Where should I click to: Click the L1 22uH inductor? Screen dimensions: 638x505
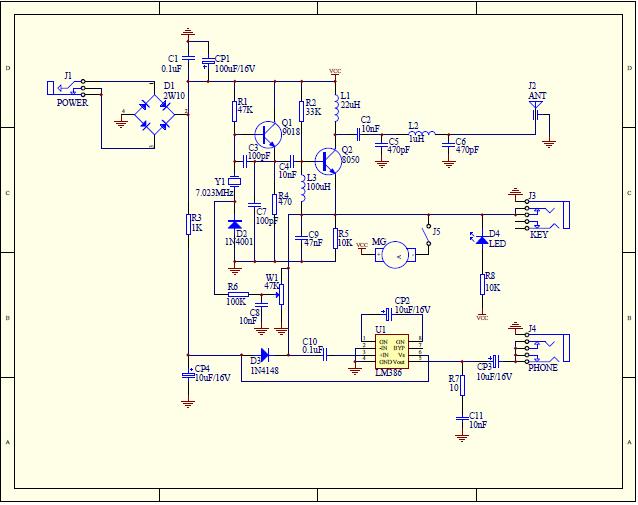pos(336,108)
